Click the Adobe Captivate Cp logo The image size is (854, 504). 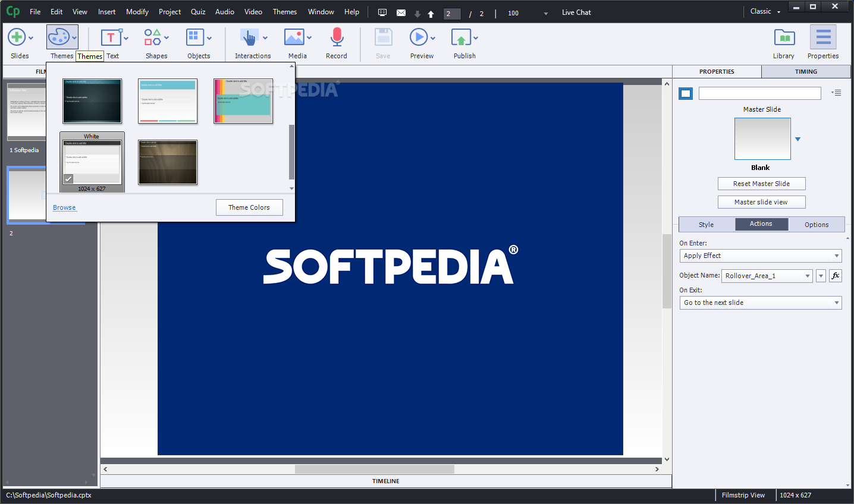12,11
